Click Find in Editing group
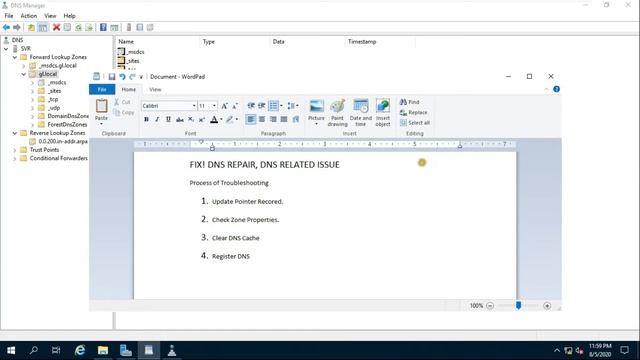This screenshot has width=640, height=360. [410, 102]
